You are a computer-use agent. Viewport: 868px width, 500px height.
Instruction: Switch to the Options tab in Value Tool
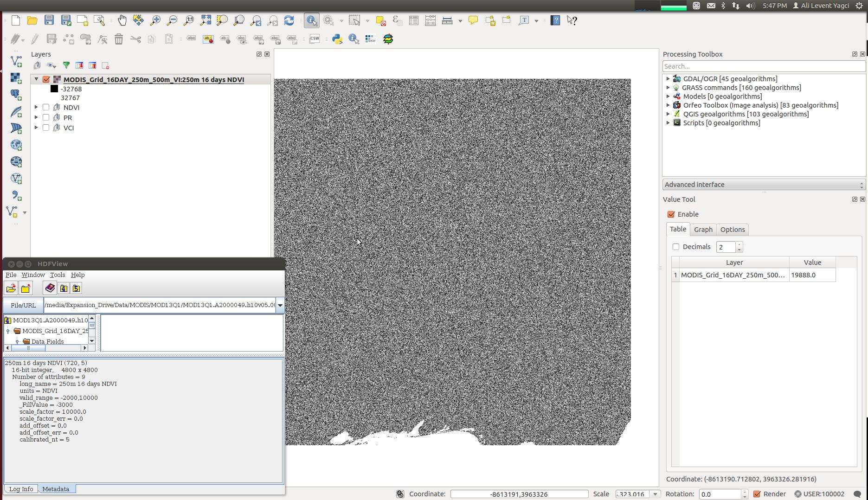coord(733,230)
